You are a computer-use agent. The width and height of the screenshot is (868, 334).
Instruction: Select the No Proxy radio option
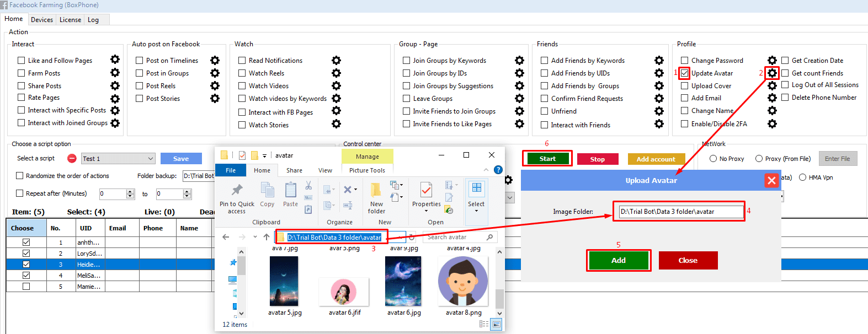(713, 159)
